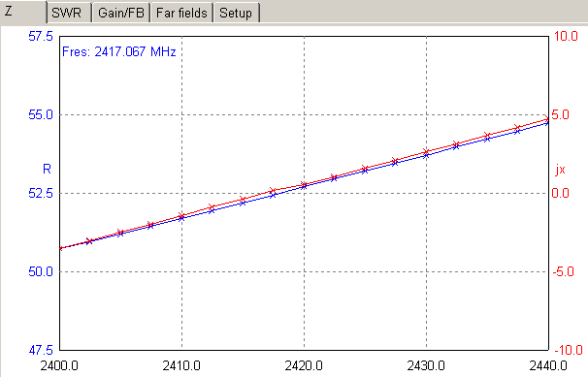
Task: Click the data marker at 2420.0 MHz
Action: pyautogui.click(x=304, y=185)
